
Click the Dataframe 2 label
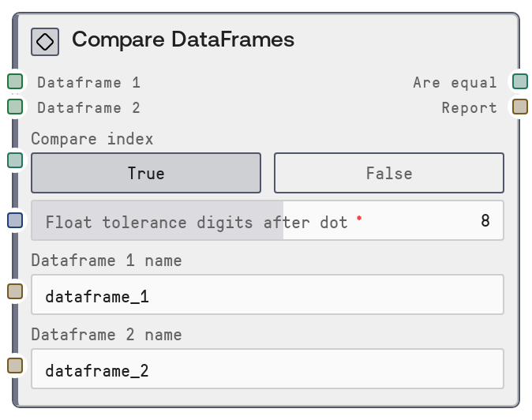point(88,107)
